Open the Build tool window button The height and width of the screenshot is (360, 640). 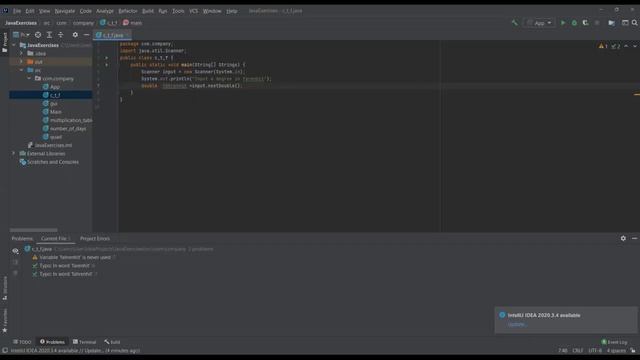pos(112,342)
